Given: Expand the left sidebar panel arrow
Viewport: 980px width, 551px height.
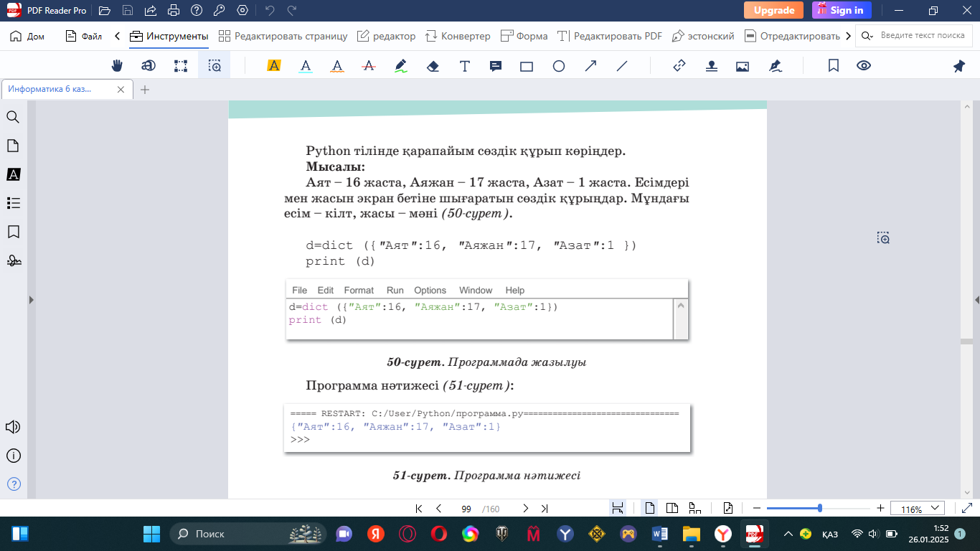Looking at the screenshot, I should click(x=31, y=300).
